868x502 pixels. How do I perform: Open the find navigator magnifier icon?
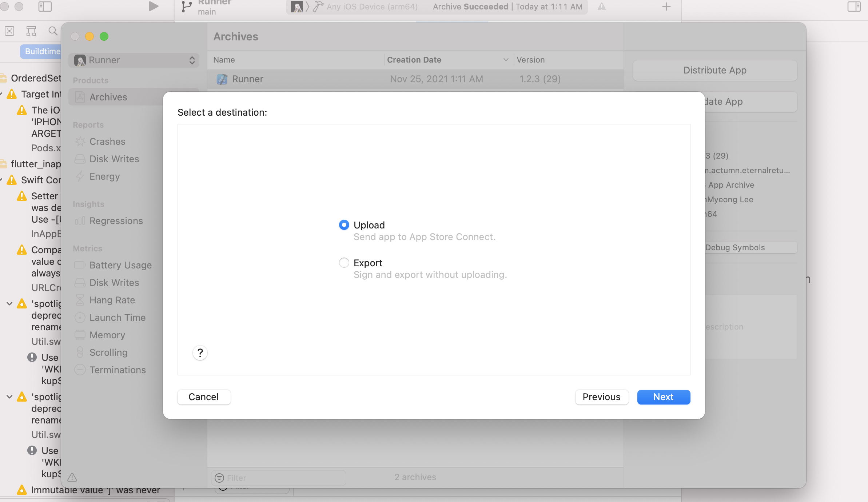click(53, 31)
